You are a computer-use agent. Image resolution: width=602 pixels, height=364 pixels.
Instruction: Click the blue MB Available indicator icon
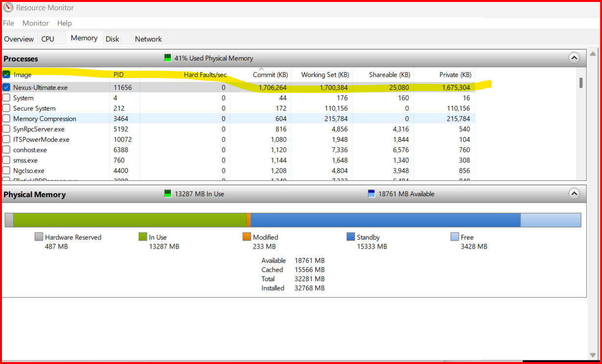tap(371, 194)
